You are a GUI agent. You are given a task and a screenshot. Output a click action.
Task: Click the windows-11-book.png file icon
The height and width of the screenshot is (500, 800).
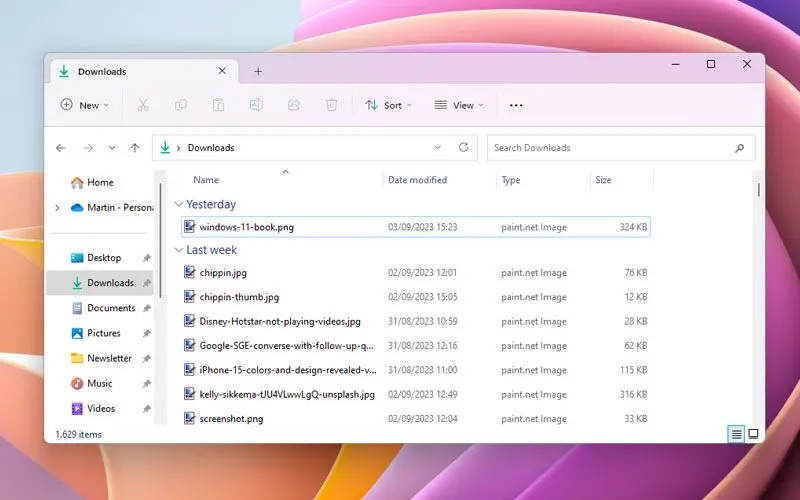click(189, 227)
